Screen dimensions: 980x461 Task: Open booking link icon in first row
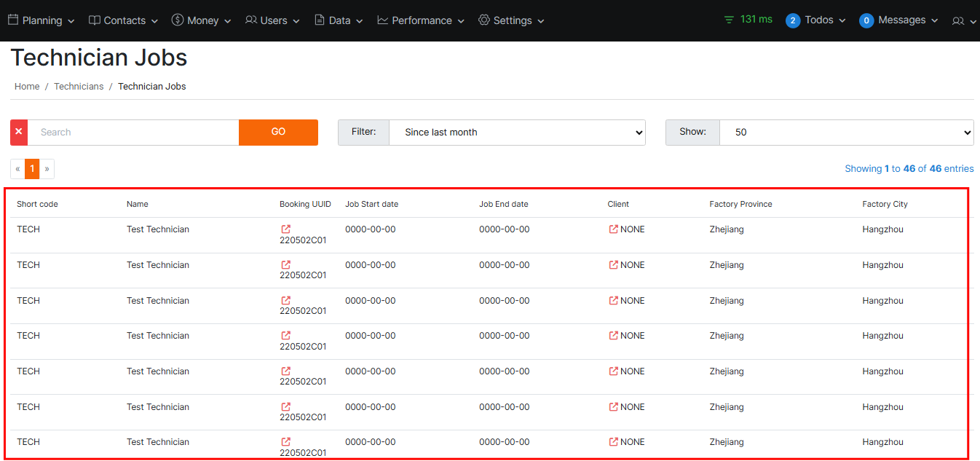286,229
